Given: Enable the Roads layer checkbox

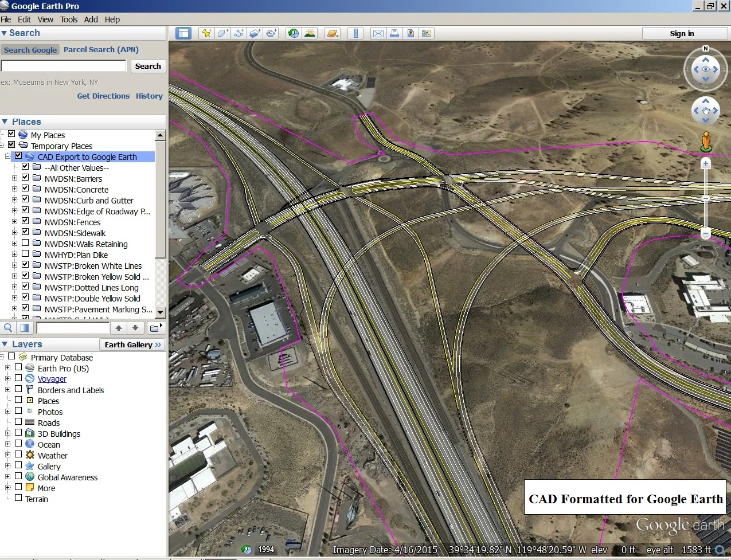Looking at the screenshot, I should [x=18, y=422].
